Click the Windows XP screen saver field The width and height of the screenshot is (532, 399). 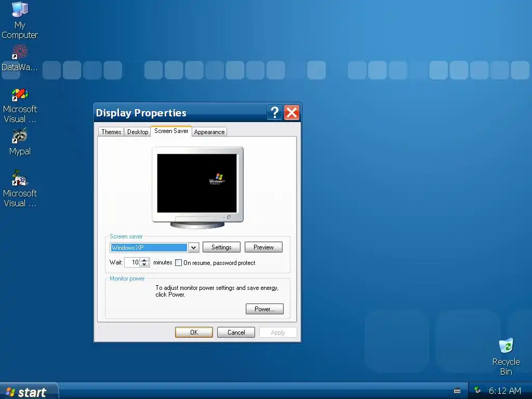point(149,248)
